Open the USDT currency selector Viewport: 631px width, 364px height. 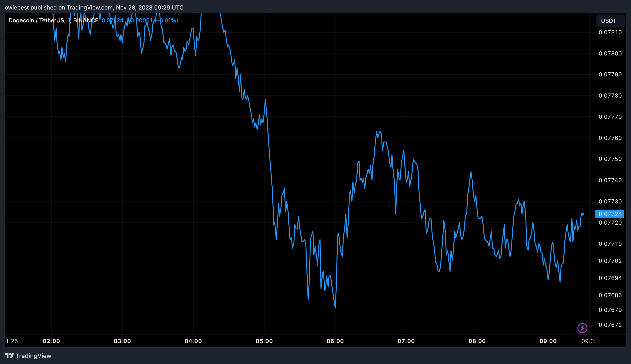coord(610,21)
